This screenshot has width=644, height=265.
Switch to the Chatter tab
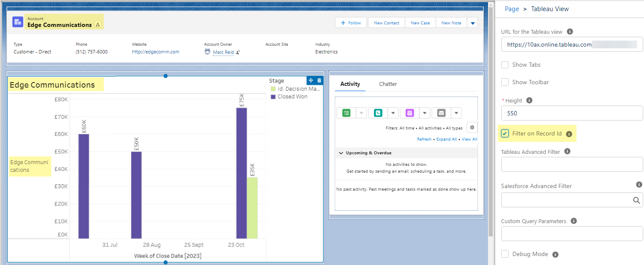tap(388, 84)
